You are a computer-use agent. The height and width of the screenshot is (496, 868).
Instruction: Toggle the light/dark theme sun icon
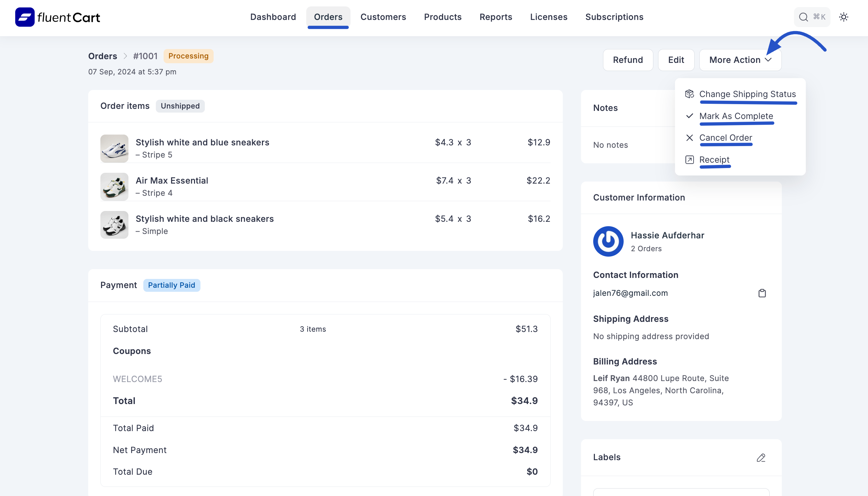[x=844, y=17]
